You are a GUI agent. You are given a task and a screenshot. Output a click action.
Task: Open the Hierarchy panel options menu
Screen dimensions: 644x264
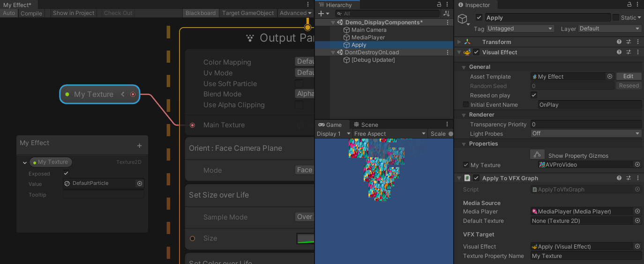tap(448, 5)
